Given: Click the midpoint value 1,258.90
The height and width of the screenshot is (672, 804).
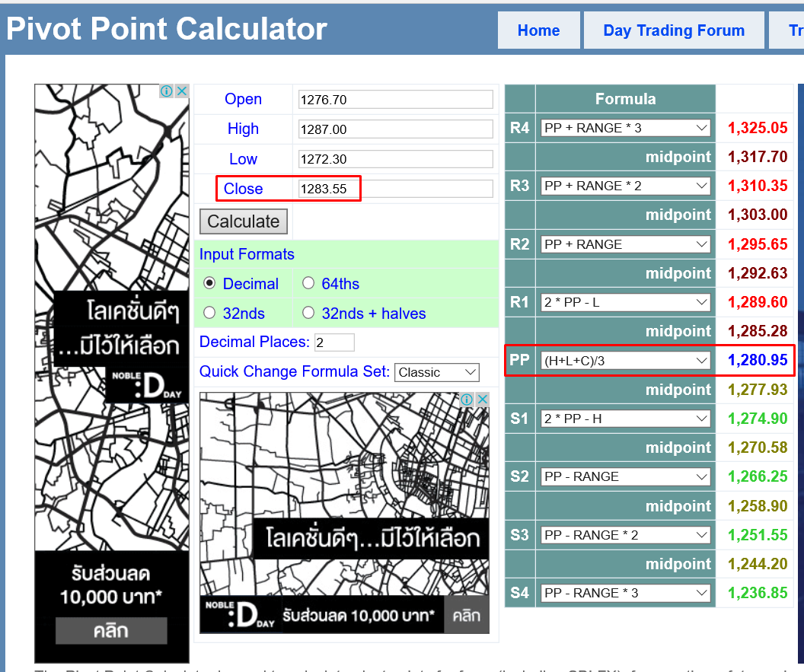Looking at the screenshot, I should tap(758, 506).
